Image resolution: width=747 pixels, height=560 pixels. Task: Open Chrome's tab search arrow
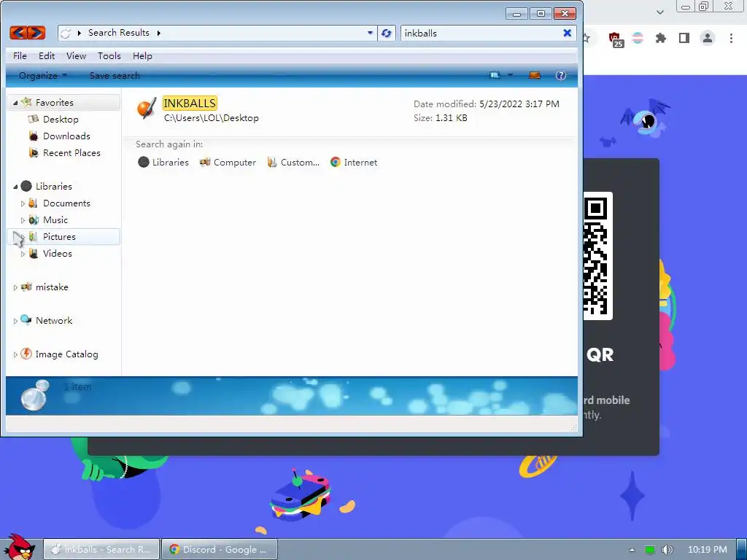click(659, 12)
